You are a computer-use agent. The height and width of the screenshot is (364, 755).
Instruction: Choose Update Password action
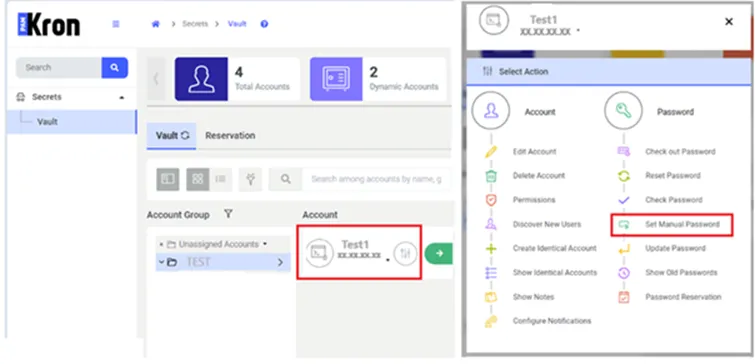[676, 248]
